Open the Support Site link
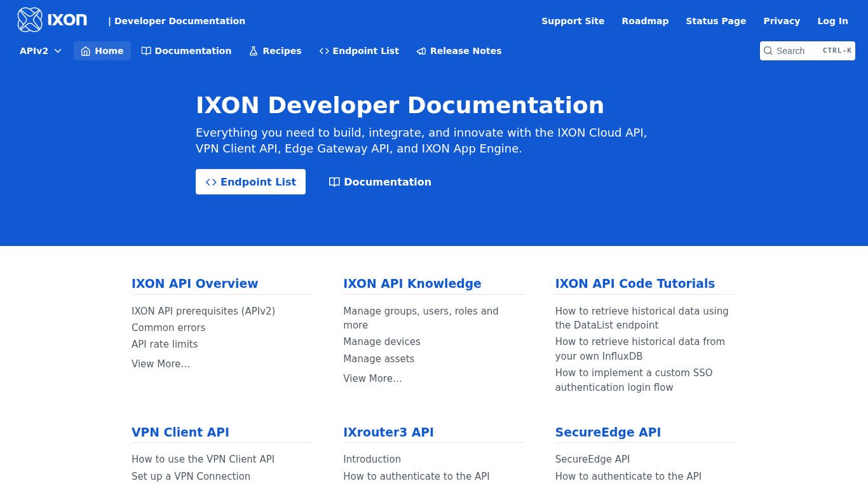This screenshot has height=488, width=868. (x=573, y=21)
